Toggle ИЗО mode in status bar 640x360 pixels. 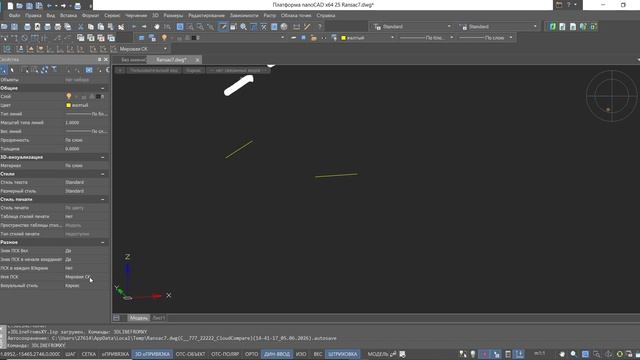click(301, 354)
